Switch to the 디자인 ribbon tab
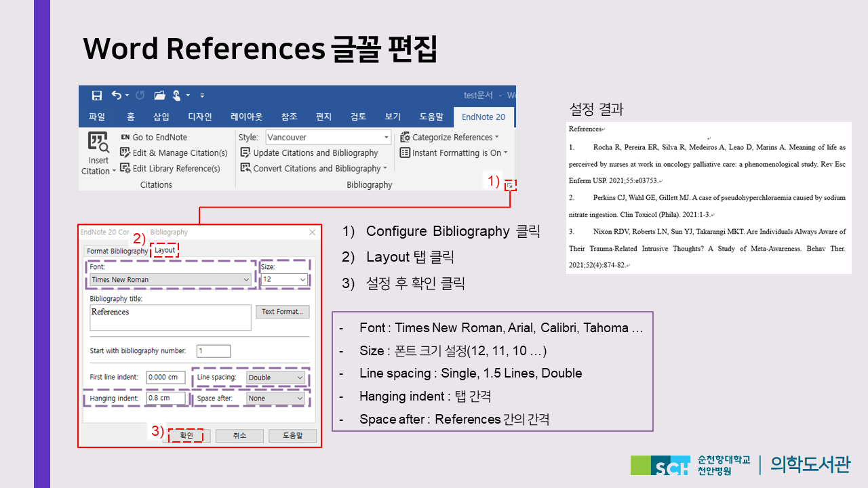Image resolution: width=868 pixels, height=488 pixels. click(x=200, y=117)
